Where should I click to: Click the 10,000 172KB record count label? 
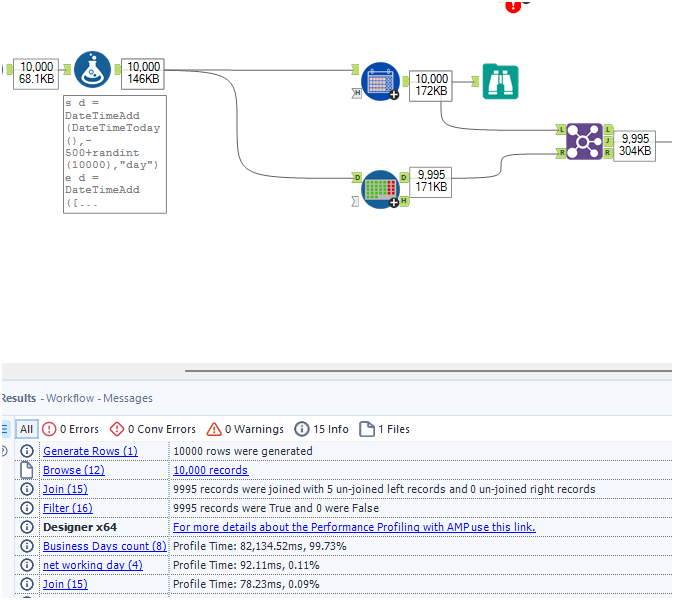pyautogui.click(x=431, y=86)
